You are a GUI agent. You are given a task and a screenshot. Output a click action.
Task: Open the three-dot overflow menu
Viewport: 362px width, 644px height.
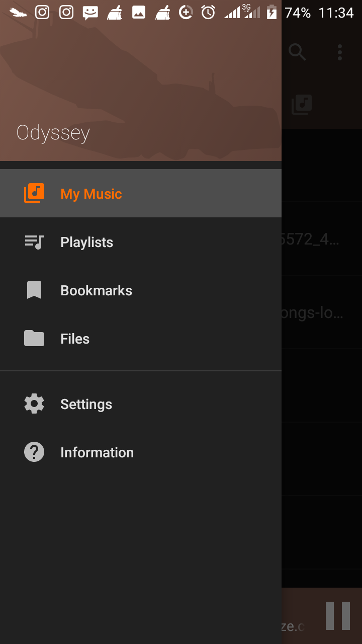click(x=340, y=52)
